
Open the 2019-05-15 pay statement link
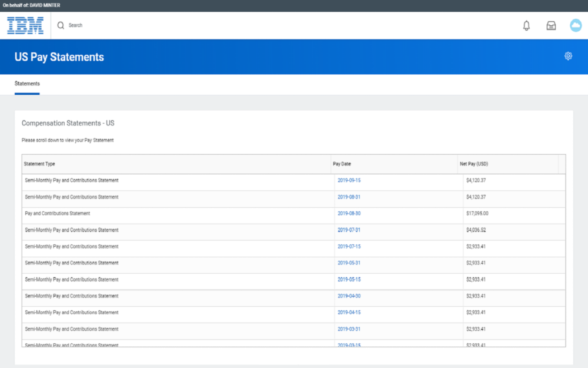coord(349,279)
